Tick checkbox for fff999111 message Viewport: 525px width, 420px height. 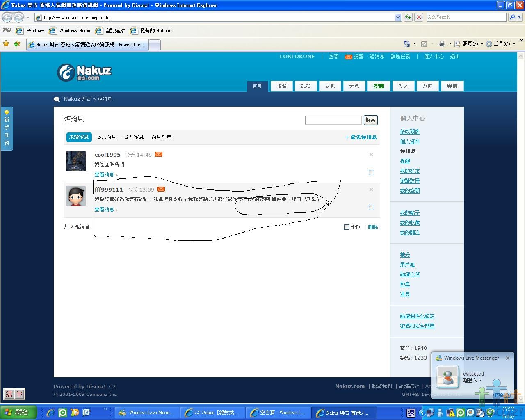371,208
